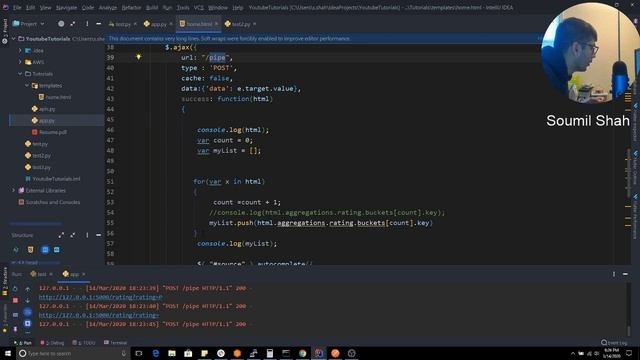The height and width of the screenshot is (360, 640).
Task: Open Task View from the taskbar
Action: pos(139,353)
